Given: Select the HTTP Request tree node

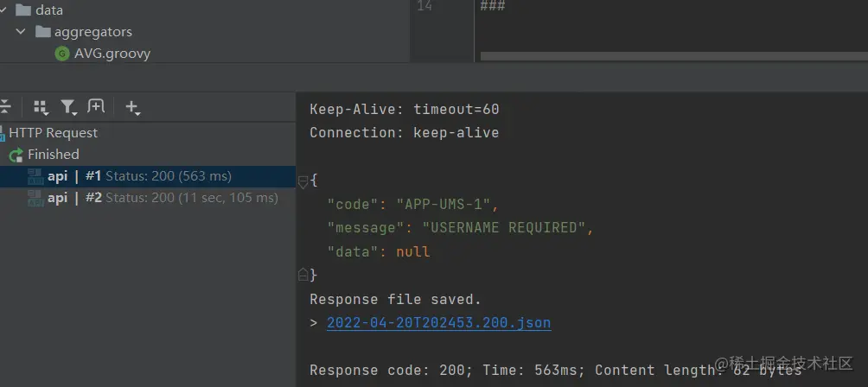Looking at the screenshot, I should 53,133.
